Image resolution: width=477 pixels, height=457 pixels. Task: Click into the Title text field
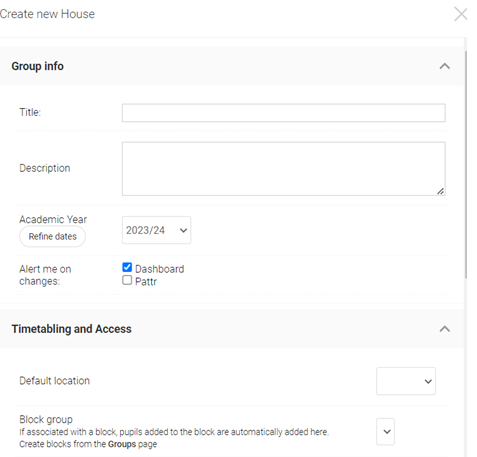(284, 113)
